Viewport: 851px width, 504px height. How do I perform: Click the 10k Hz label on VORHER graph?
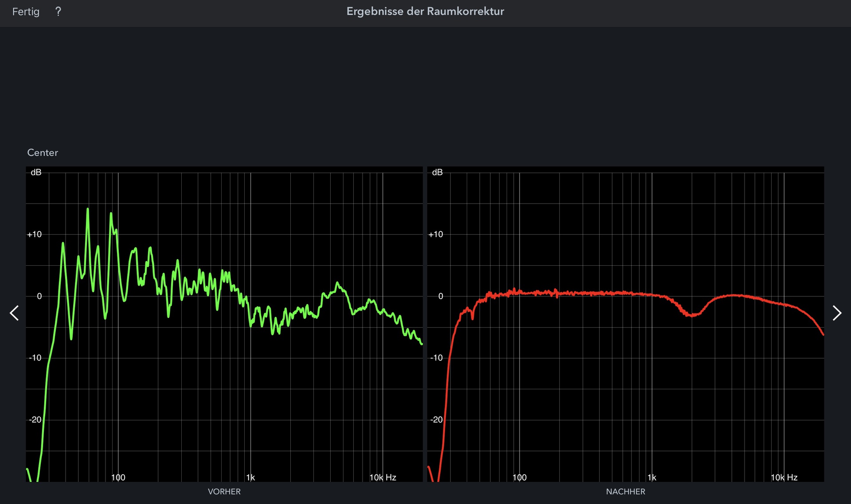coord(383,477)
